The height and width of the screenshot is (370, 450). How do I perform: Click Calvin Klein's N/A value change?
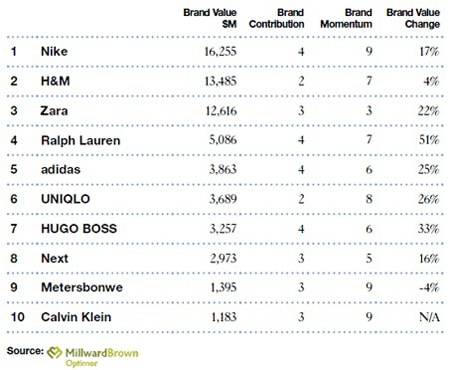[x=429, y=317]
